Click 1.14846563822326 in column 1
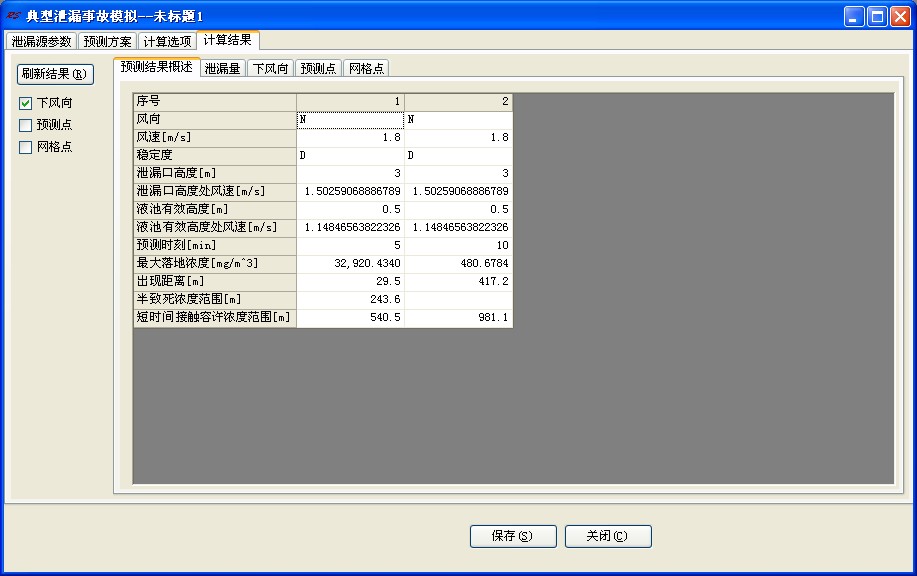Screen dimensions: 917x576 coord(350,227)
